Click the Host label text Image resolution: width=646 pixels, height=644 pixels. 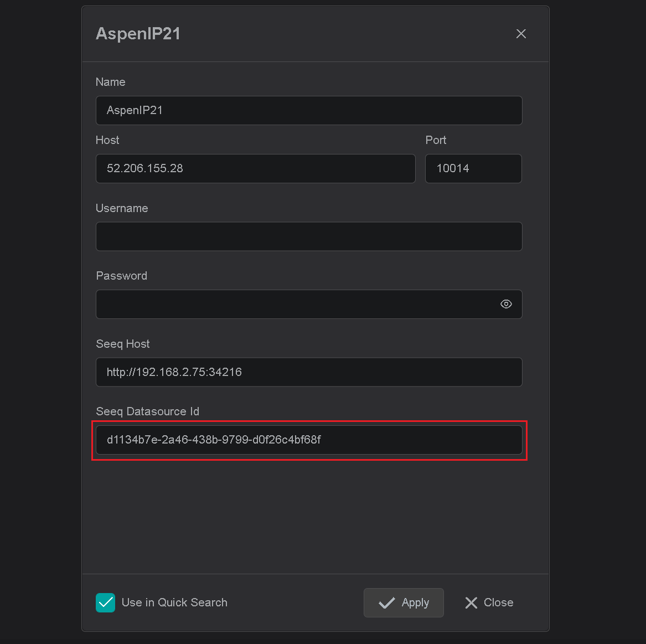107,140
